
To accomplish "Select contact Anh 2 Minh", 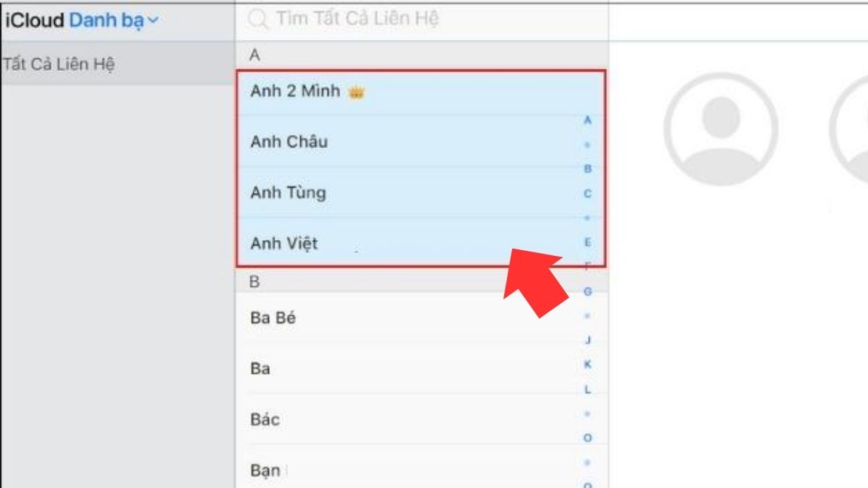I will [x=421, y=92].
